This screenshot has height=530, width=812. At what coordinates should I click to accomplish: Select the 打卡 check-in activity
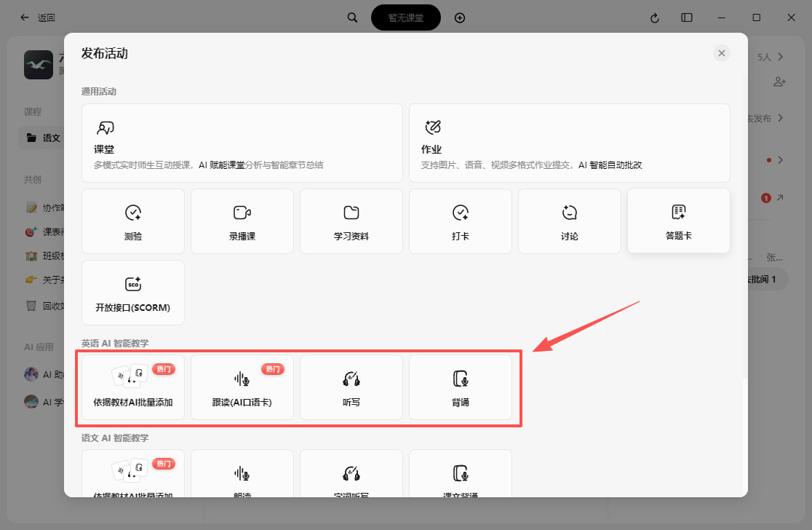(461, 221)
